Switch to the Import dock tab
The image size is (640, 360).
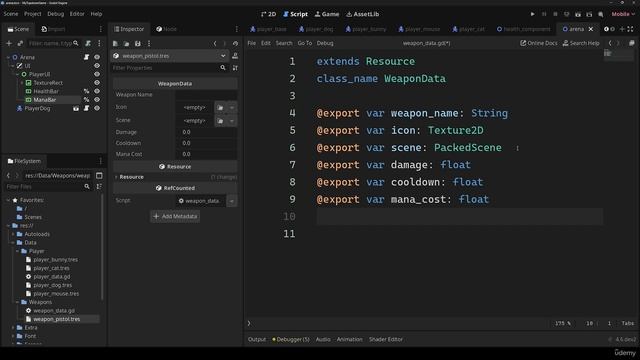(53, 29)
